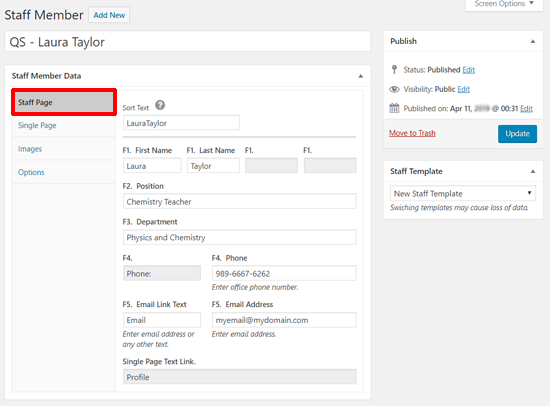
Task: Collapse the Staff Member Data panel
Action: pyautogui.click(x=361, y=76)
